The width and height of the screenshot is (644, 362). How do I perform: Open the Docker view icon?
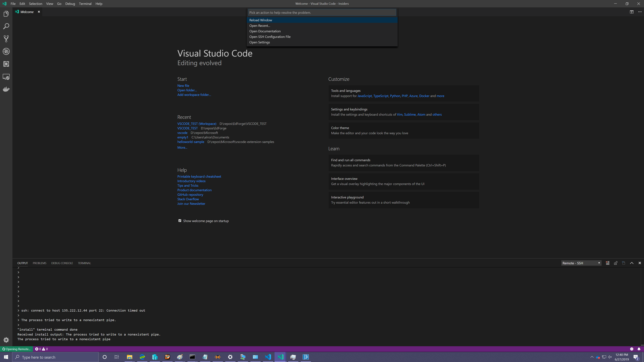[x=6, y=89]
